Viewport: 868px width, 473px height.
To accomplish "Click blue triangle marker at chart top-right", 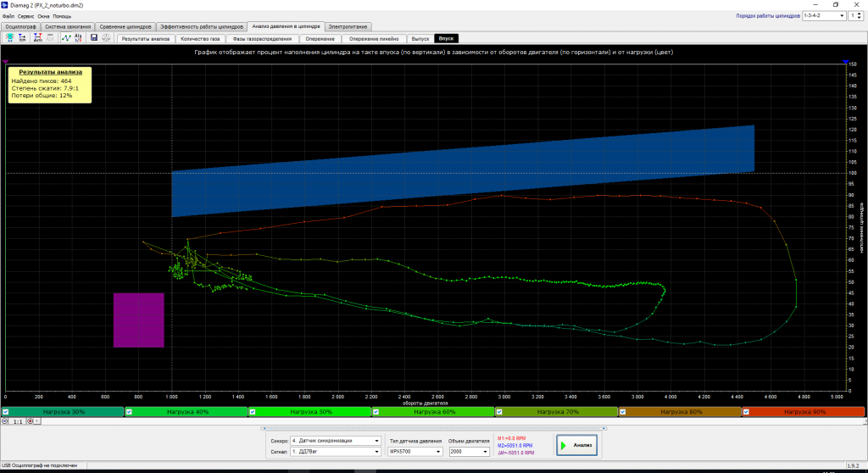I will [846, 62].
